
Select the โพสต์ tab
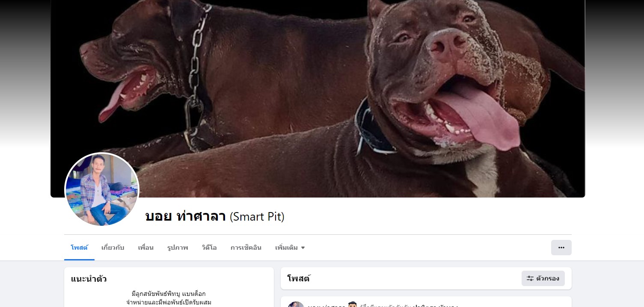[79, 248]
